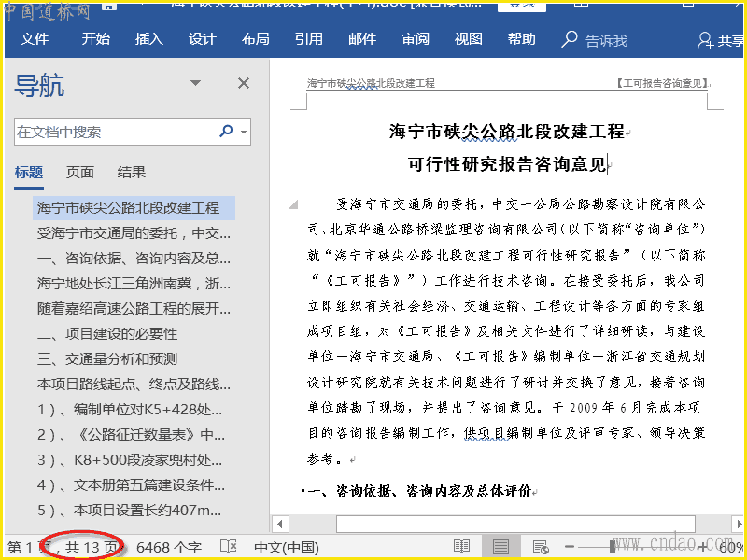
Task: Jump to heading 受海宁市交通局的委托
Action: [x=134, y=233]
